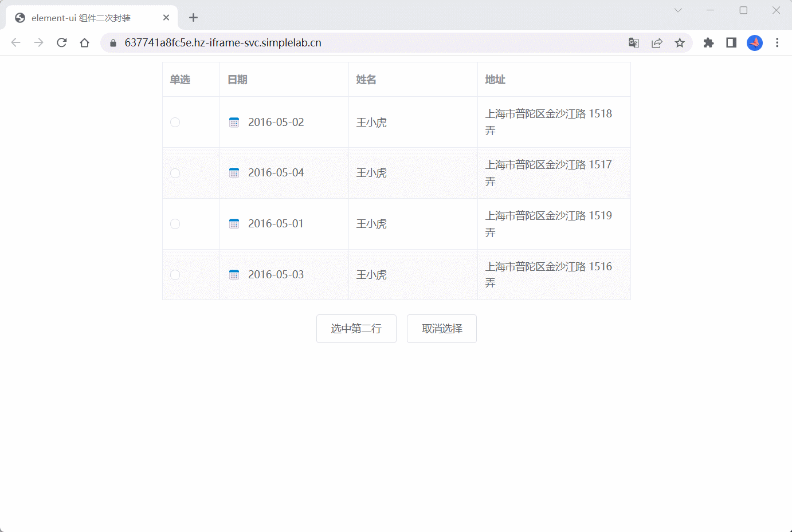Click the date 2016-05-04
Image resolution: width=792 pixels, height=532 pixels.
[x=276, y=173]
